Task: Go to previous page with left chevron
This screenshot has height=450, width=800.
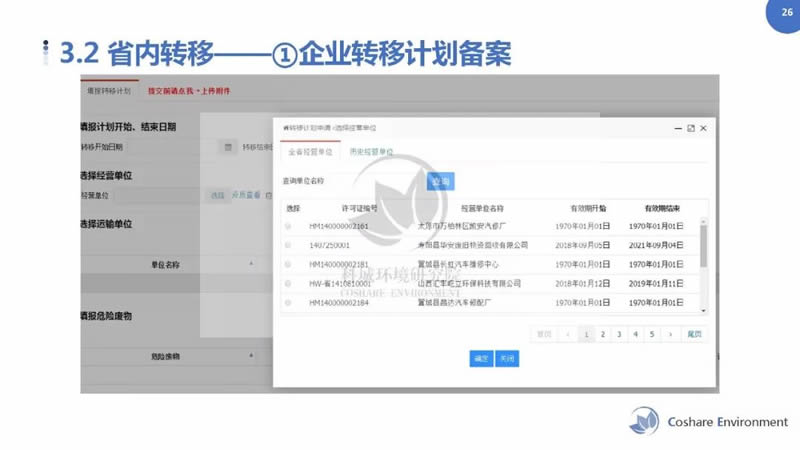Action: [x=568, y=334]
